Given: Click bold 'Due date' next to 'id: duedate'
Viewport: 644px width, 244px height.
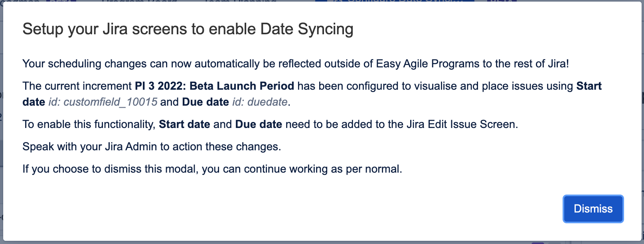Looking at the screenshot, I should [205, 102].
